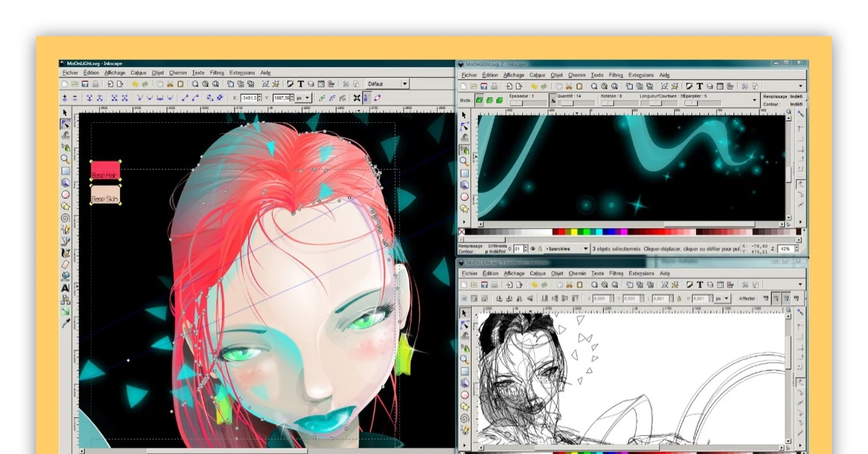
Task: Open the Filtres menu in left window
Action: pos(217,73)
